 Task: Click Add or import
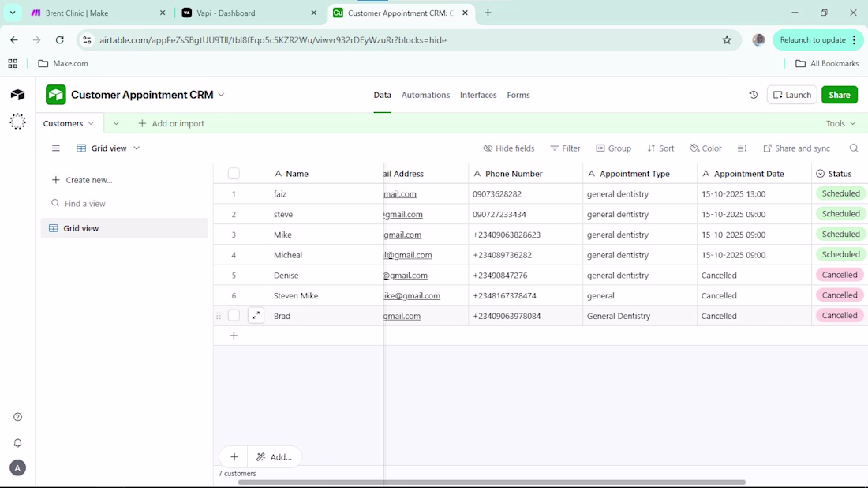(x=171, y=123)
